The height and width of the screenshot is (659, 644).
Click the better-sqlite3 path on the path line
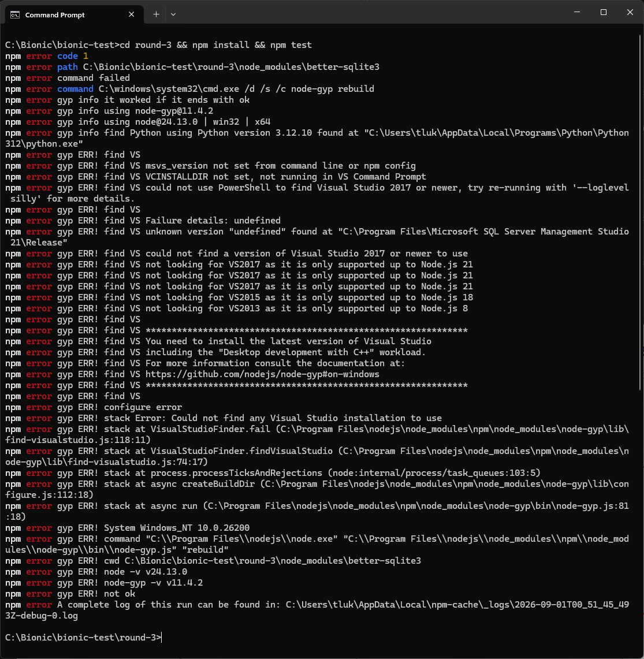click(x=231, y=67)
